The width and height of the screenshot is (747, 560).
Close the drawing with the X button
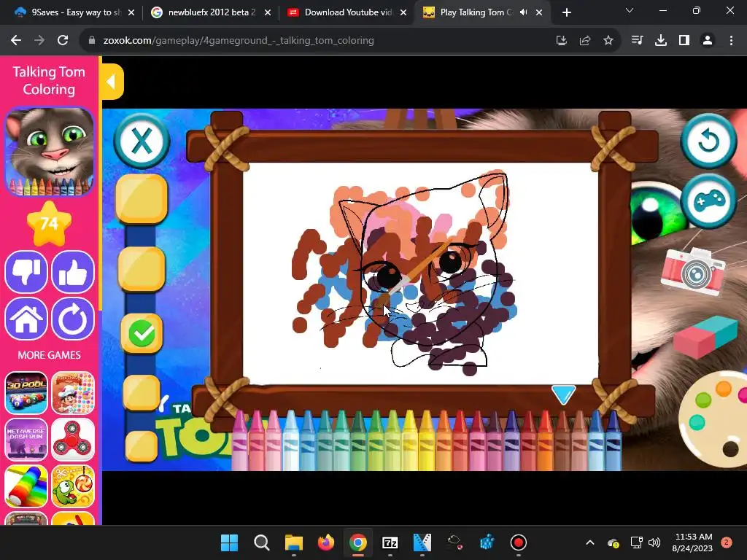pos(142,141)
